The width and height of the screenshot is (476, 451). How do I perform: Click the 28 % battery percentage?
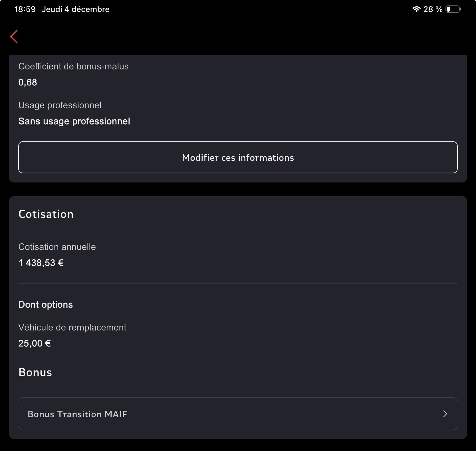tap(433, 9)
